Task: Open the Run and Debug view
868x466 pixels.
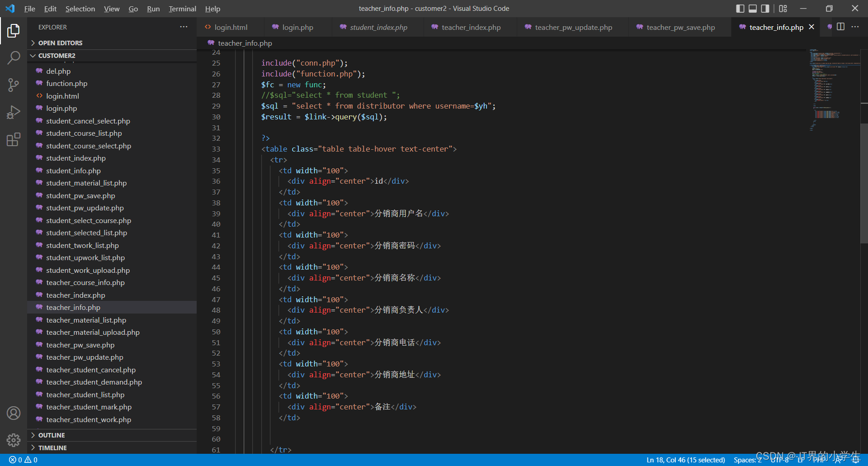Action: [14, 112]
